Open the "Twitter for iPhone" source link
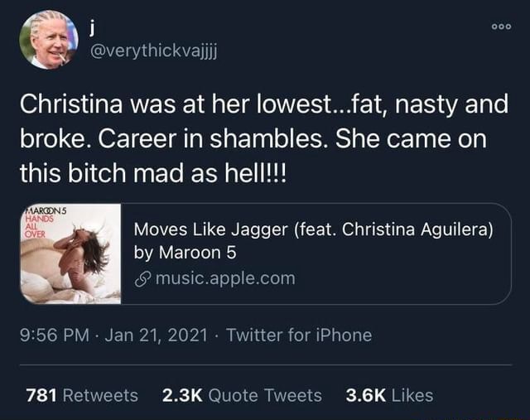The image size is (530, 420). [298, 335]
